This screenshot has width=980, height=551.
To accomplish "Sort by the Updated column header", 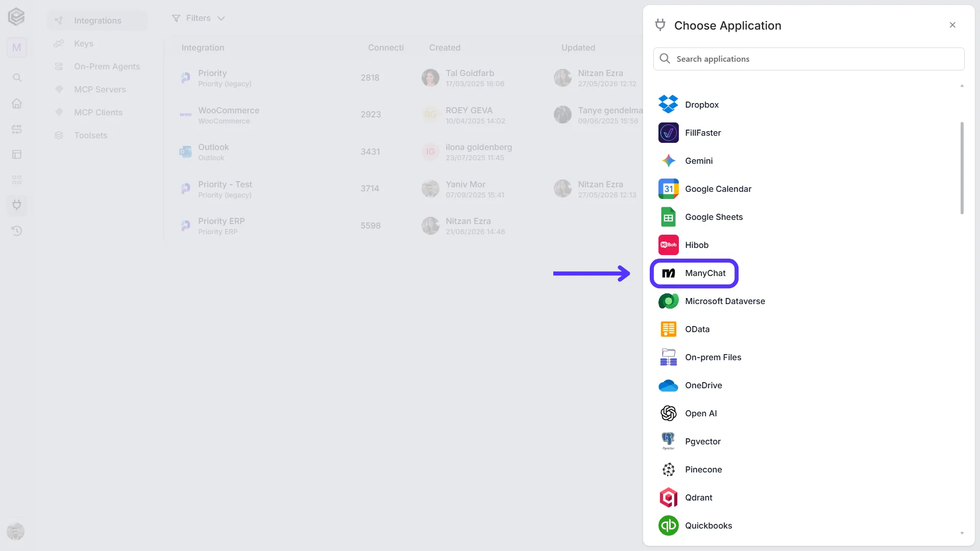I will point(578,47).
